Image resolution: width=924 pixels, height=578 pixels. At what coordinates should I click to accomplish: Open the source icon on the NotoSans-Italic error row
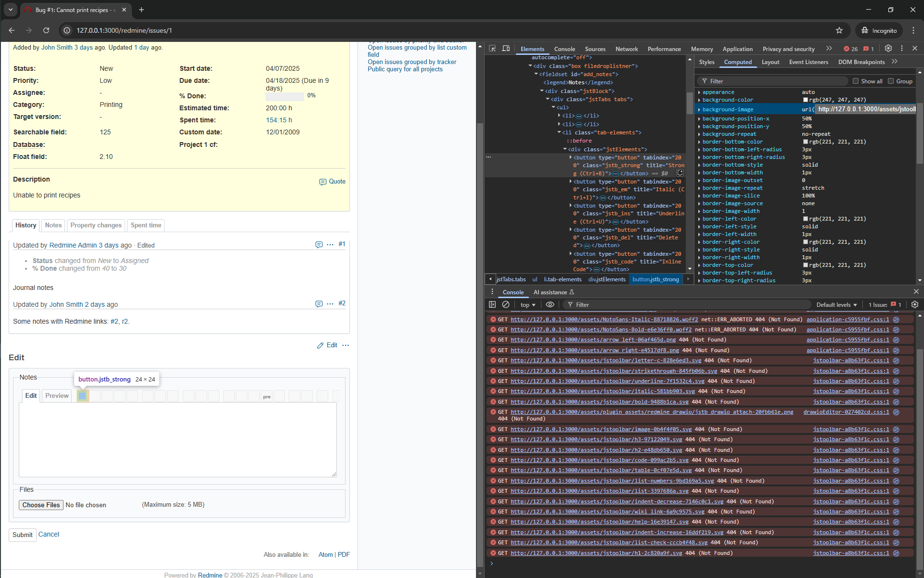point(896,319)
